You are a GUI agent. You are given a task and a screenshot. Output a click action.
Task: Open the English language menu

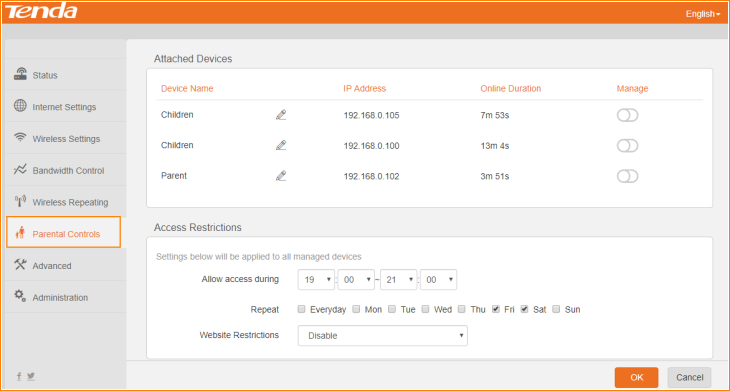pos(703,14)
